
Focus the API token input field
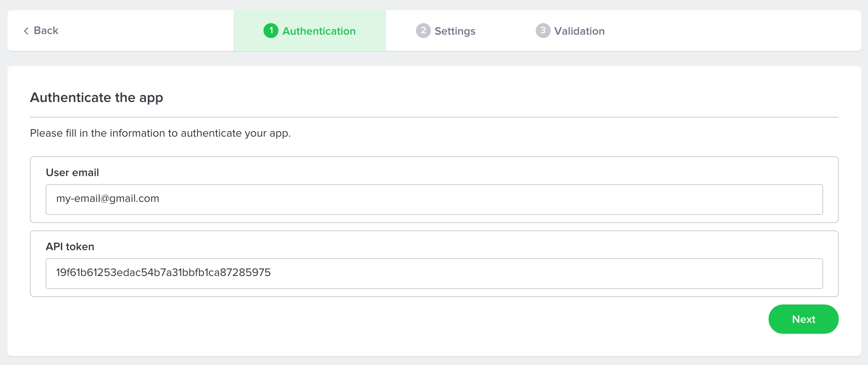pyautogui.click(x=434, y=274)
